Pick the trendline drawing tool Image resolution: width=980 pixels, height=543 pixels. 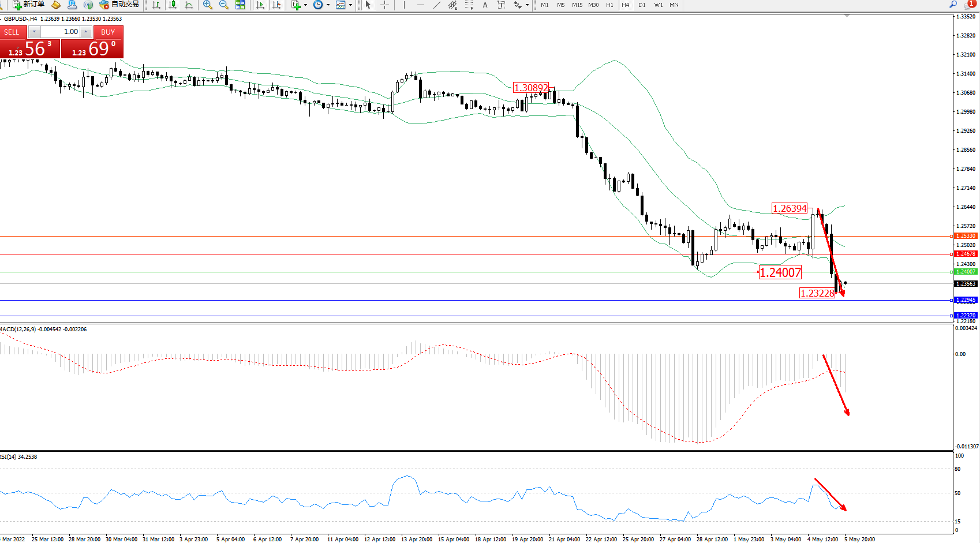[x=437, y=5]
